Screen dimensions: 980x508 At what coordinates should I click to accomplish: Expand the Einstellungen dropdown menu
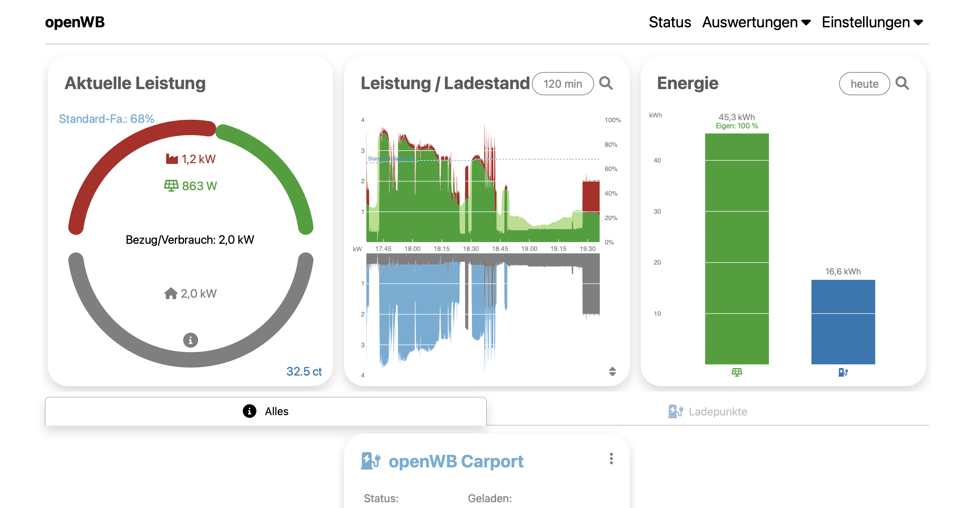pyautogui.click(x=872, y=22)
